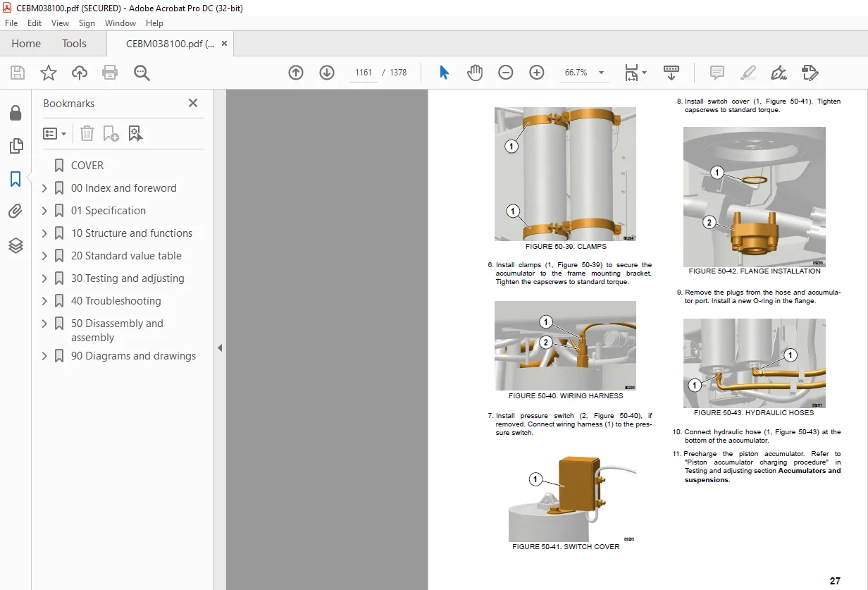Zoom in with the plus icon
Image resolution: width=868 pixels, height=590 pixels.
point(537,73)
